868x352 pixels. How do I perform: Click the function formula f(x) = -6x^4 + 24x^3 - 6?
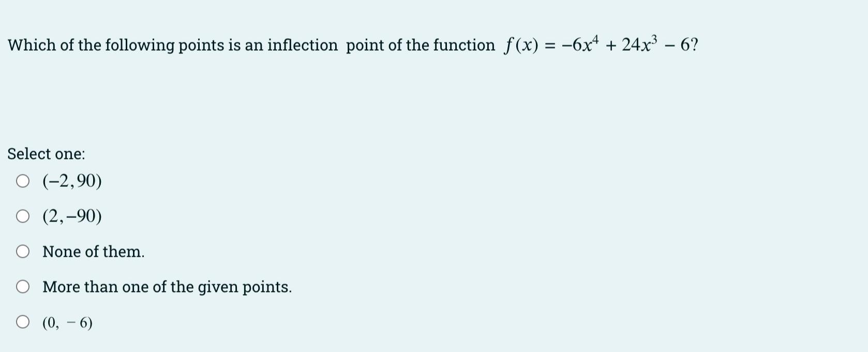coord(600,45)
